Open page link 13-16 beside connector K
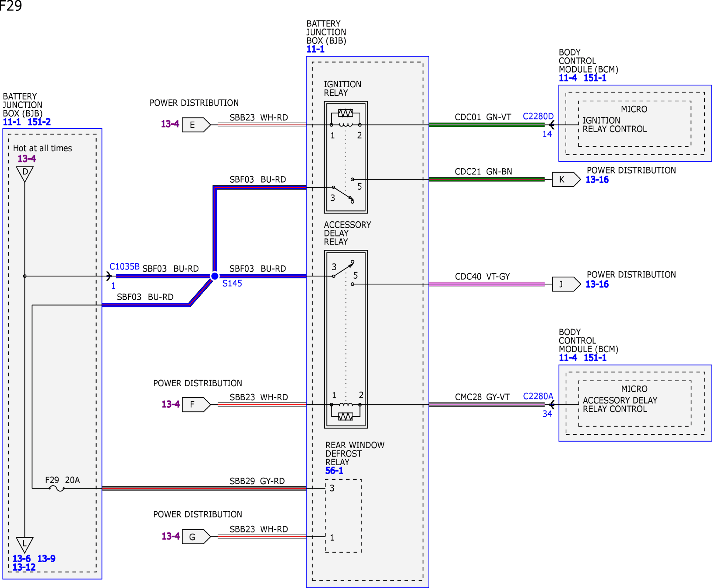Image resolution: width=712 pixels, height=588 pixels. (x=597, y=180)
